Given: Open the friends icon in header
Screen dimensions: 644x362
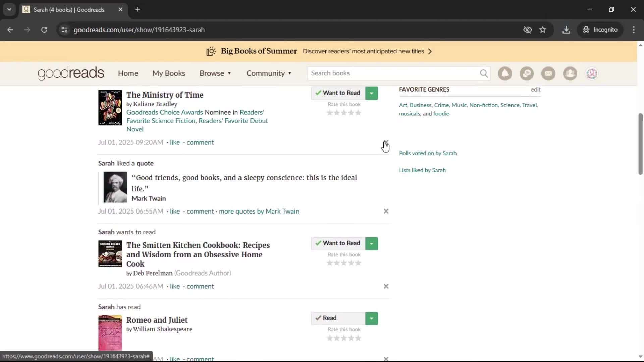Looking at the screenshot, I should [570, 73].
